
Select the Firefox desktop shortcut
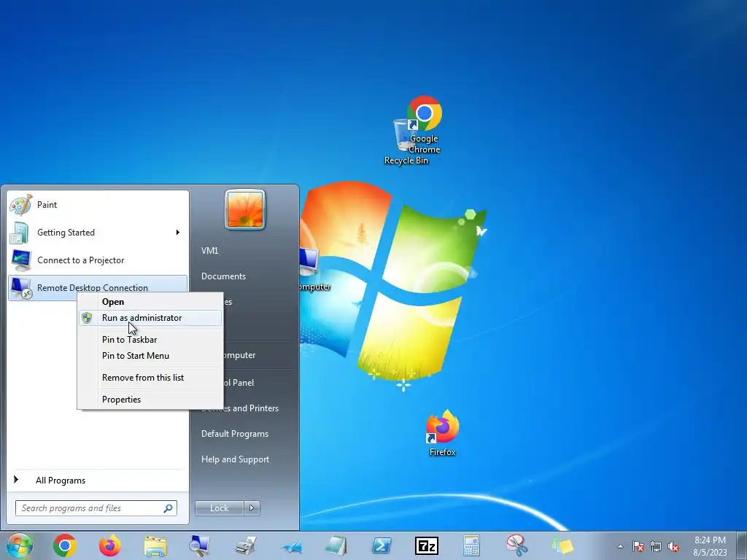click(443, 432)
